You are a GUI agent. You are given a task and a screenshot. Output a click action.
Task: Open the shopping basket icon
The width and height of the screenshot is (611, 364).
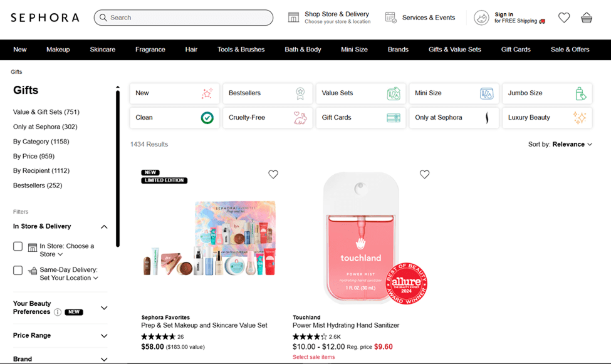click(586, 18)
